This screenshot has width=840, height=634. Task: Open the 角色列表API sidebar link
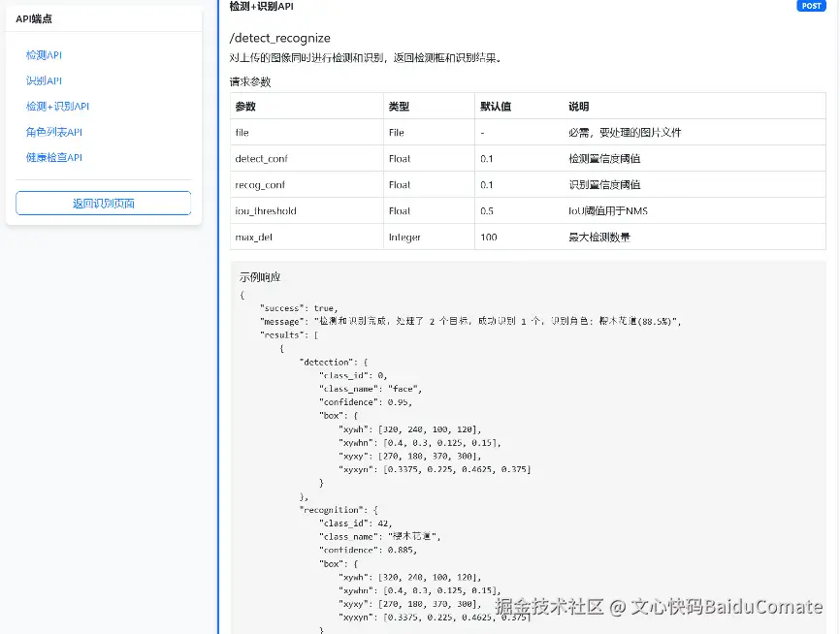point(54,132)
